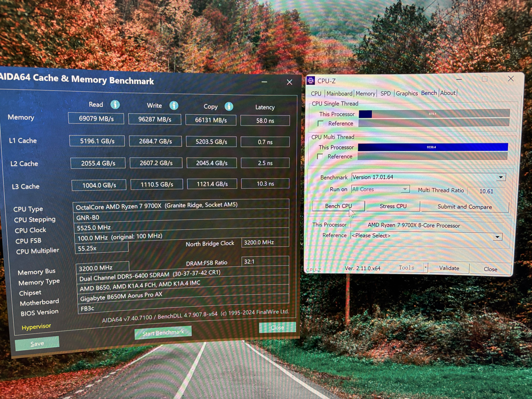The width and height of the screenshot is (532, 399).
Task: Click the Write info icon in AIDA64
Action: [174, 106]
